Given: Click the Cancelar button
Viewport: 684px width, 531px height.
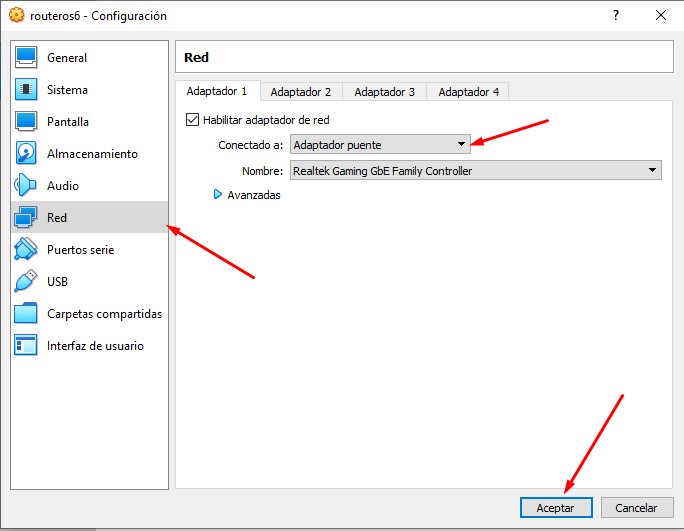Looking at the screenshot, I should [636, 507].
